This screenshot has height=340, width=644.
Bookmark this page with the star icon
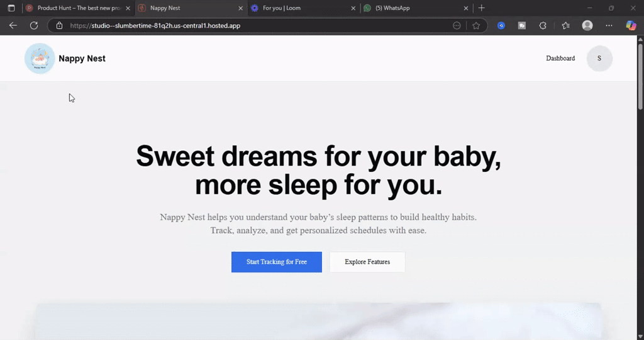pyautogui.click(x=476, y=25)
